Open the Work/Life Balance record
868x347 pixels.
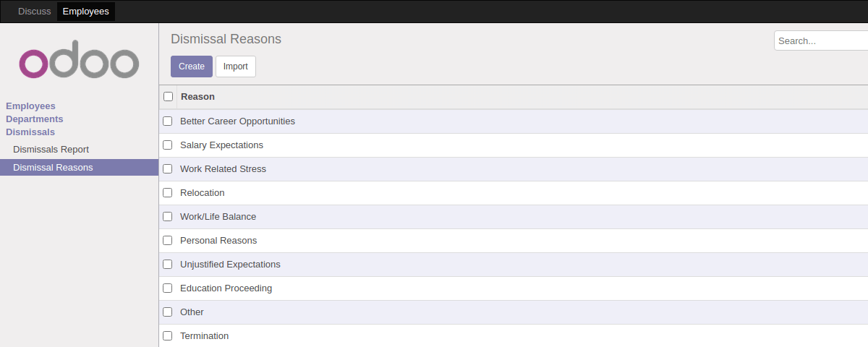[218, 217]
